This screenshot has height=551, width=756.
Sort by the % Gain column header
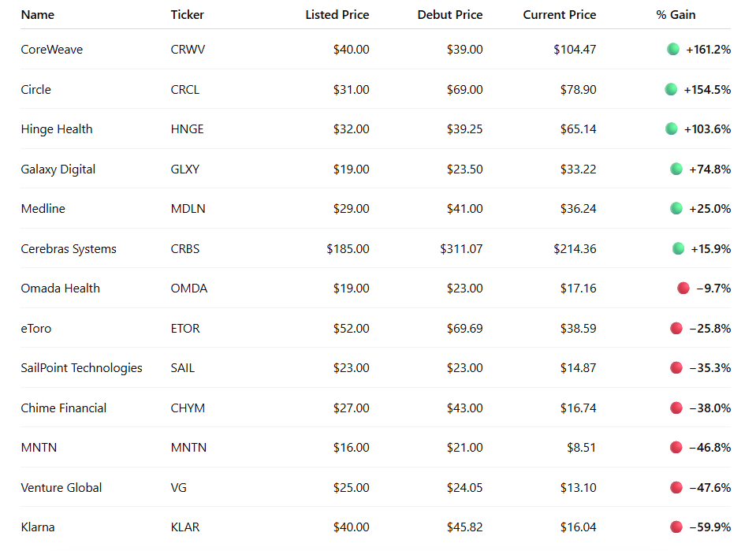[x=676, y=15]
